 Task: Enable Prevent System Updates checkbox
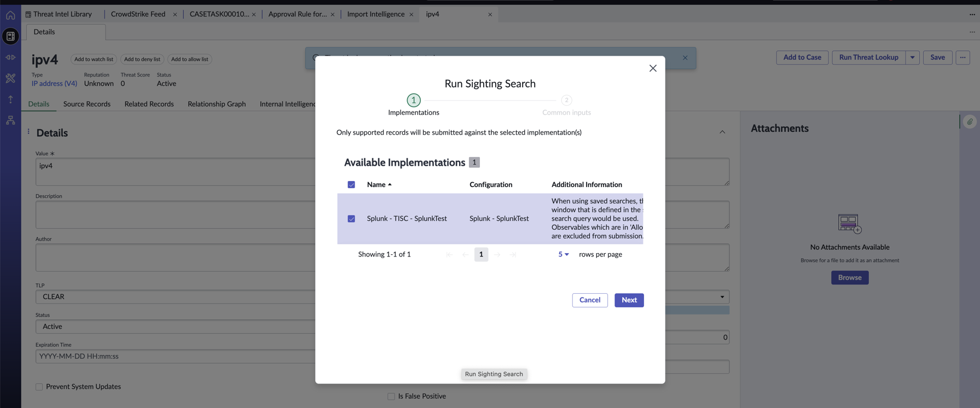(x=39, y=387)
